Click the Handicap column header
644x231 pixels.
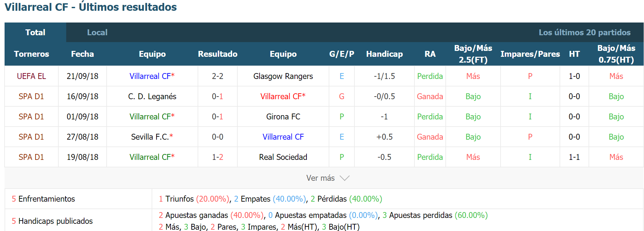384,54
